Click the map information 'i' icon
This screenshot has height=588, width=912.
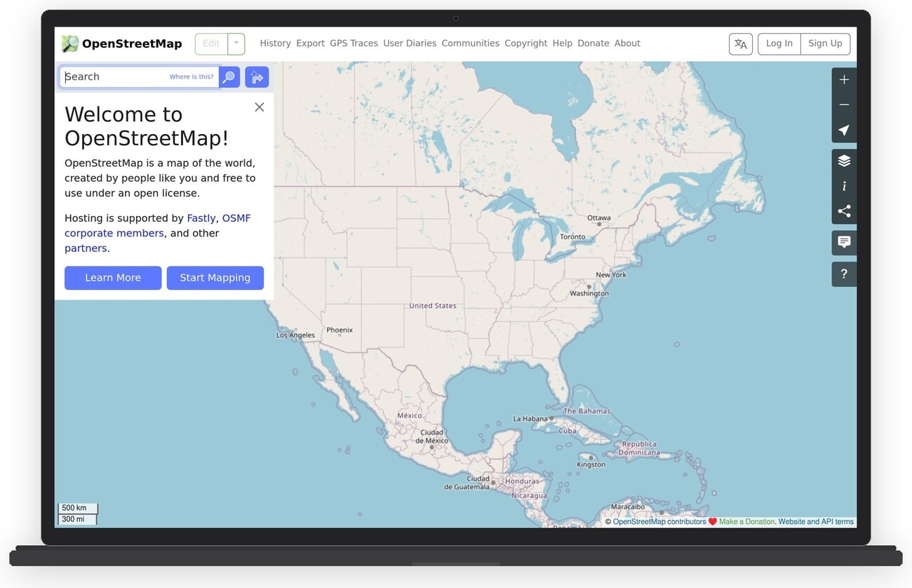(x=843, y=185)
